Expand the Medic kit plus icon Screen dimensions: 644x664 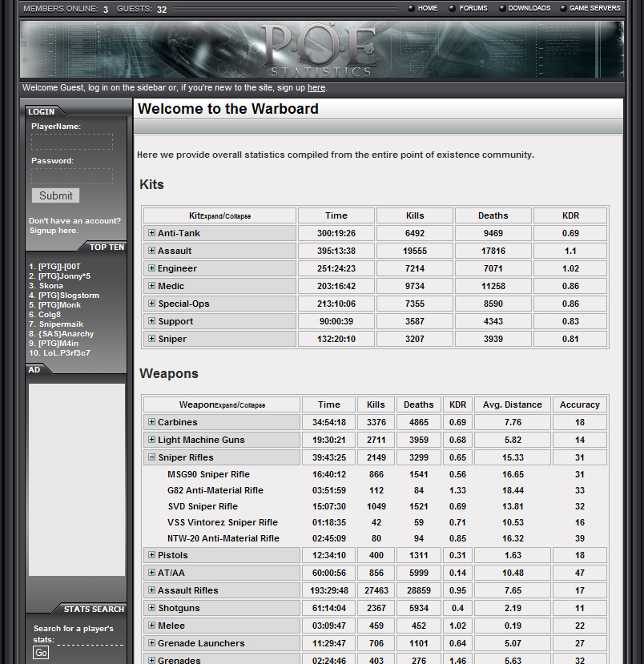point(152,286)
